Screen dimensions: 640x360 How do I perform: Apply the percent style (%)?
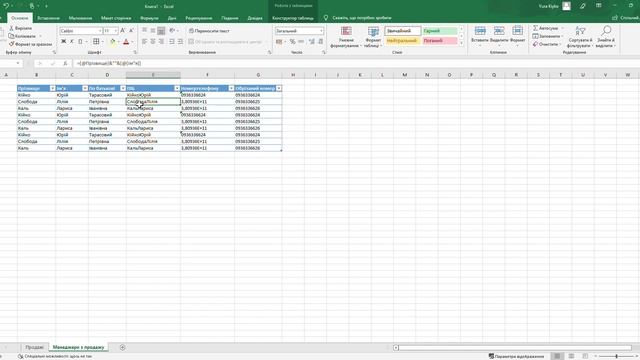click(292, 42)
